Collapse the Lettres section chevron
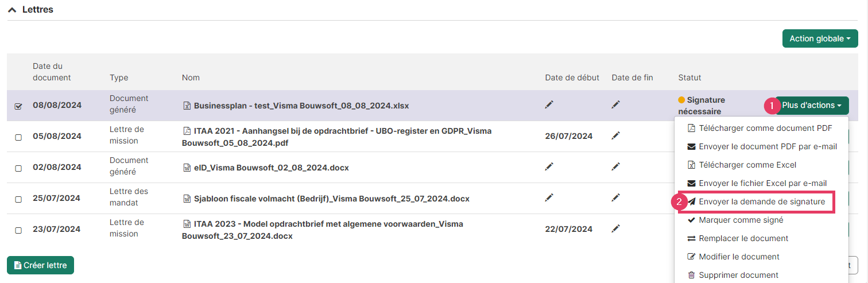This screenshot has width=868, height=283. 12,10
